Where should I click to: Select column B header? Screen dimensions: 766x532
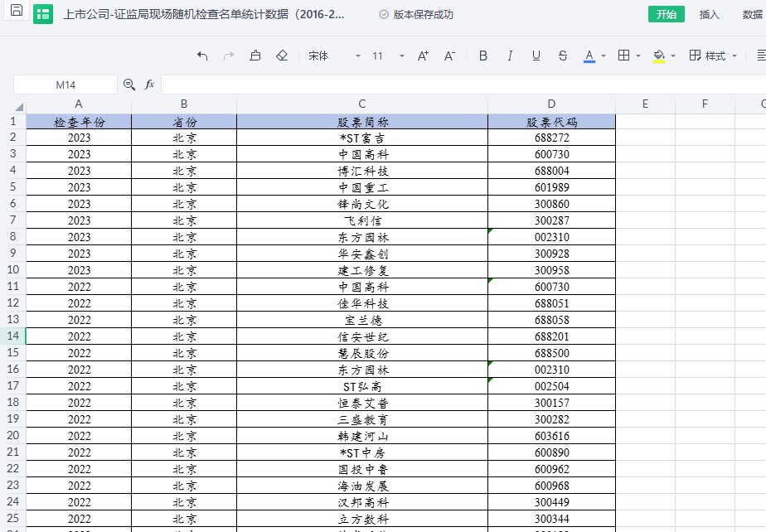184,104
